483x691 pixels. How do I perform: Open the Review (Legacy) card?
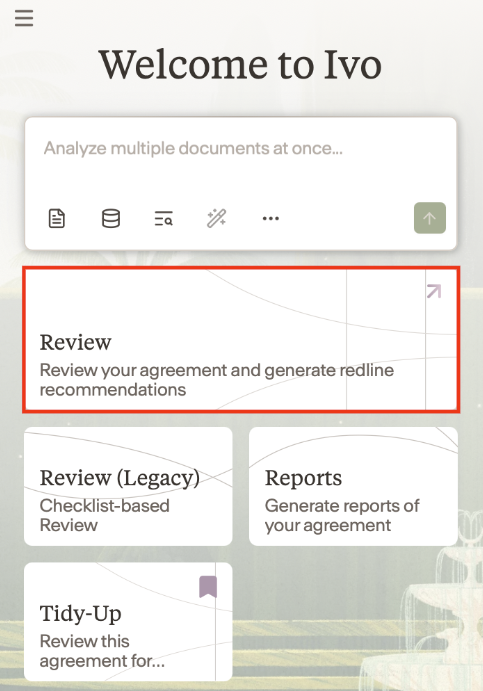click(x=128, y=487)
